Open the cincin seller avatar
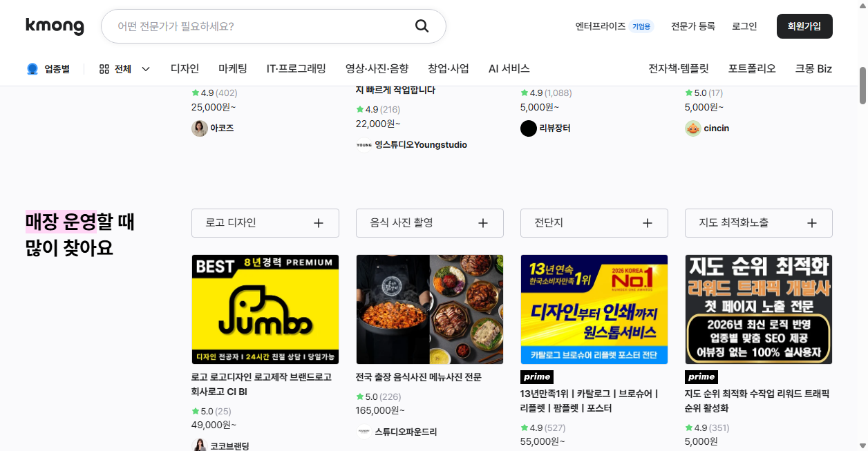Viewport: 868px width, 451px height. coord(693,128)
